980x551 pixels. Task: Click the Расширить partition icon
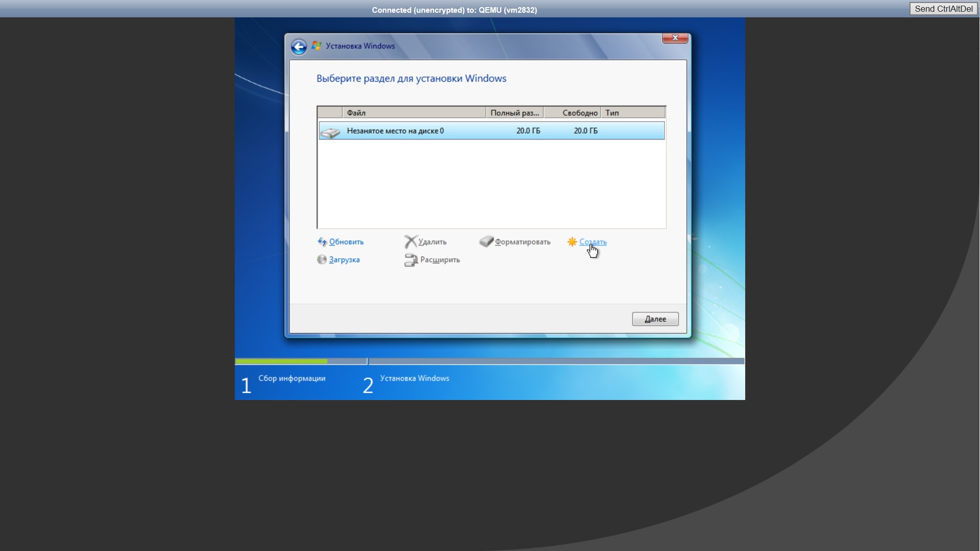pos(411,260)
